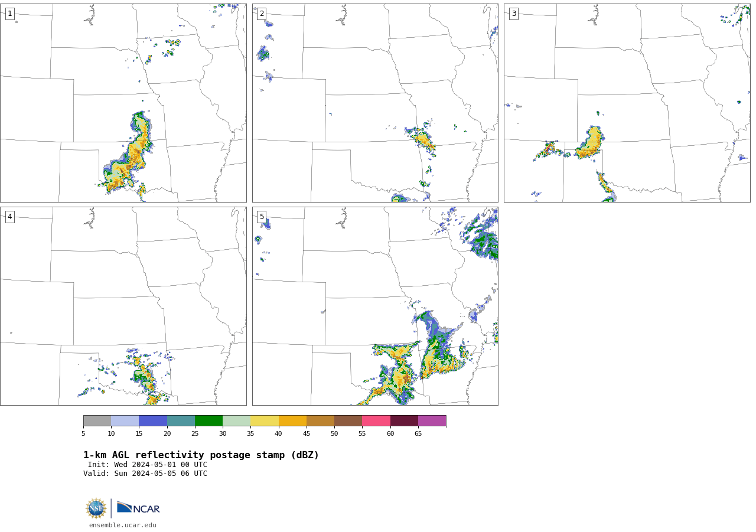Select the pale green 30-35 dBZ swatch
The height and width of the screenshot is (532, 756).
point(237,421)
